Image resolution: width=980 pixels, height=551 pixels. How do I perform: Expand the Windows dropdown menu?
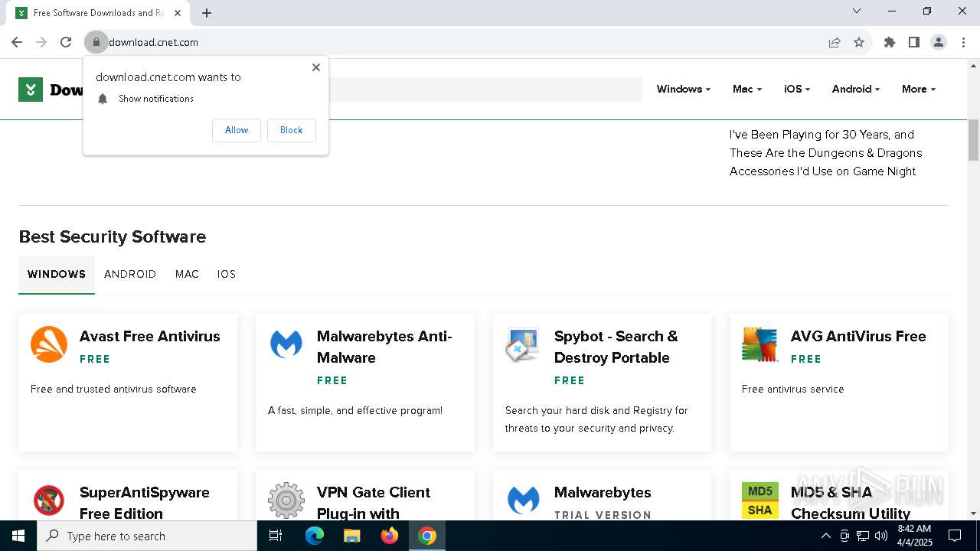coord(683,90)
